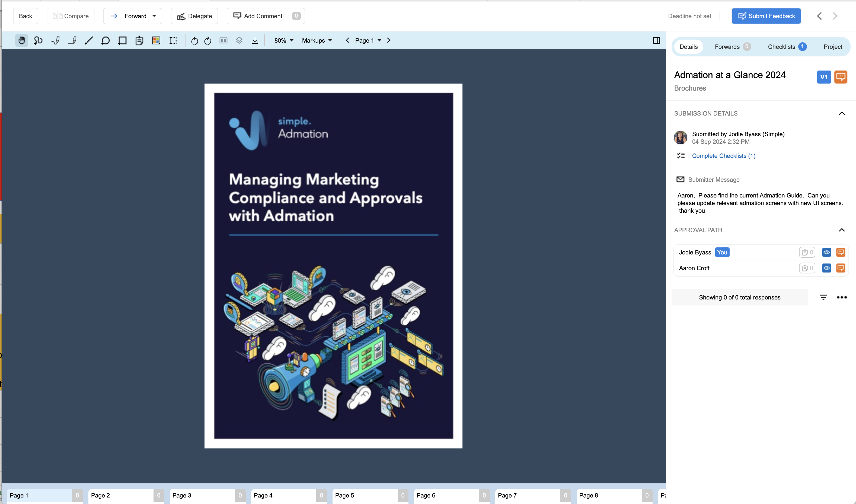Click the side-by-side view icon

(223, 40)
